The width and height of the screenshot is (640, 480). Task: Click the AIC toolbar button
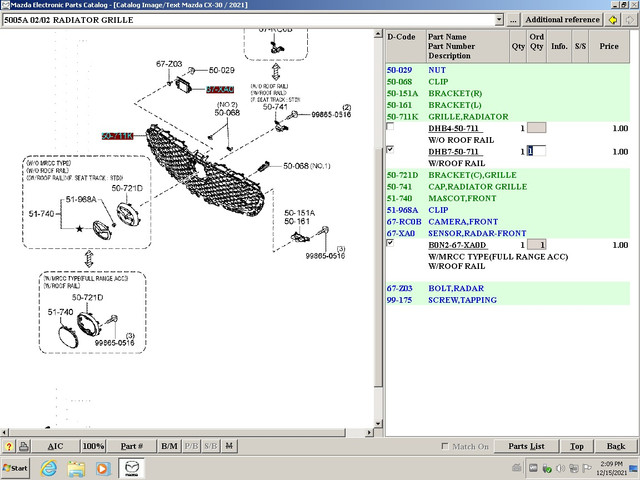point(56,446)
